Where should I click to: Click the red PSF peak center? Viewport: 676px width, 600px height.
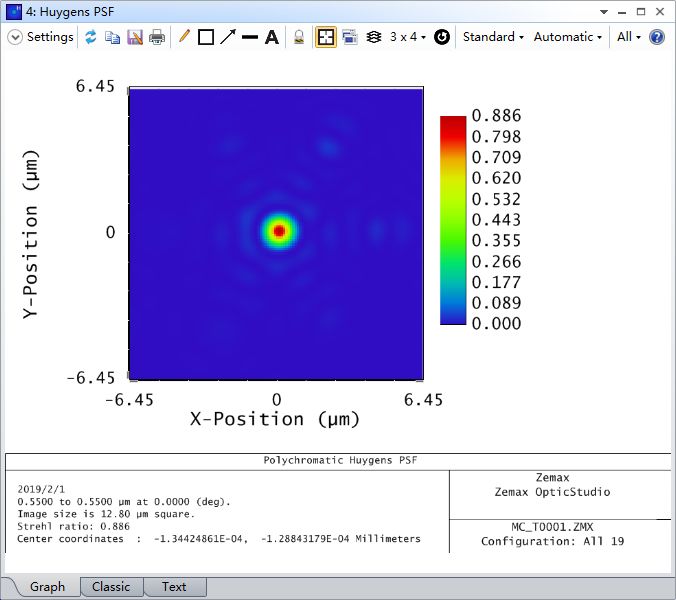(279, 231)
